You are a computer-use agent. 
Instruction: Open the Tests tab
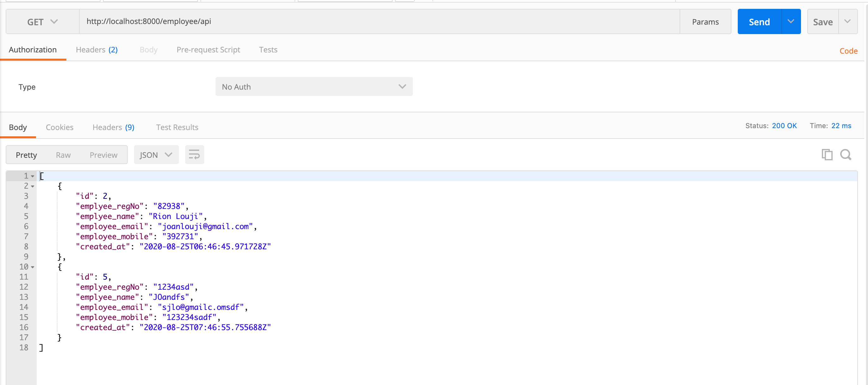point(268,50)
